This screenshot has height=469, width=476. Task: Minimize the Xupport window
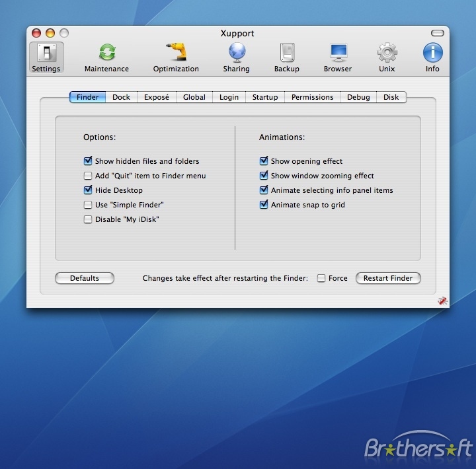[x=50, y=33]
